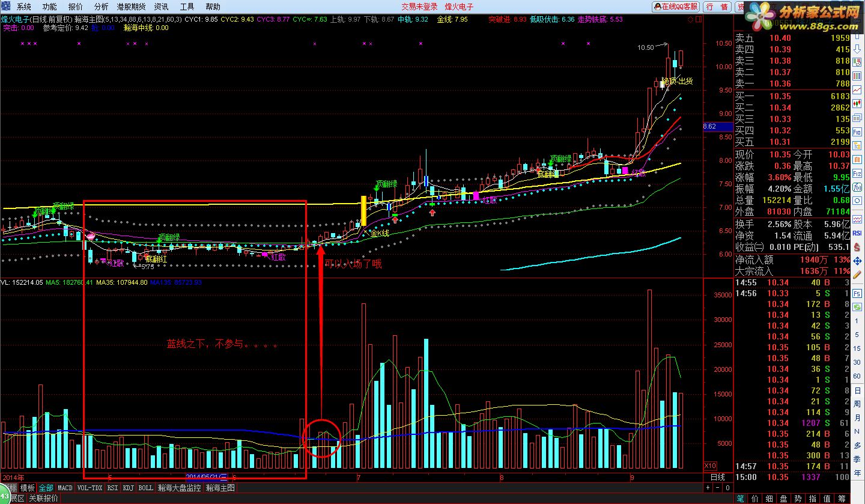Select the 势 trend tab
Image resolution: width=865 pixels, height=504 pixels.
(x=798, y=499)
